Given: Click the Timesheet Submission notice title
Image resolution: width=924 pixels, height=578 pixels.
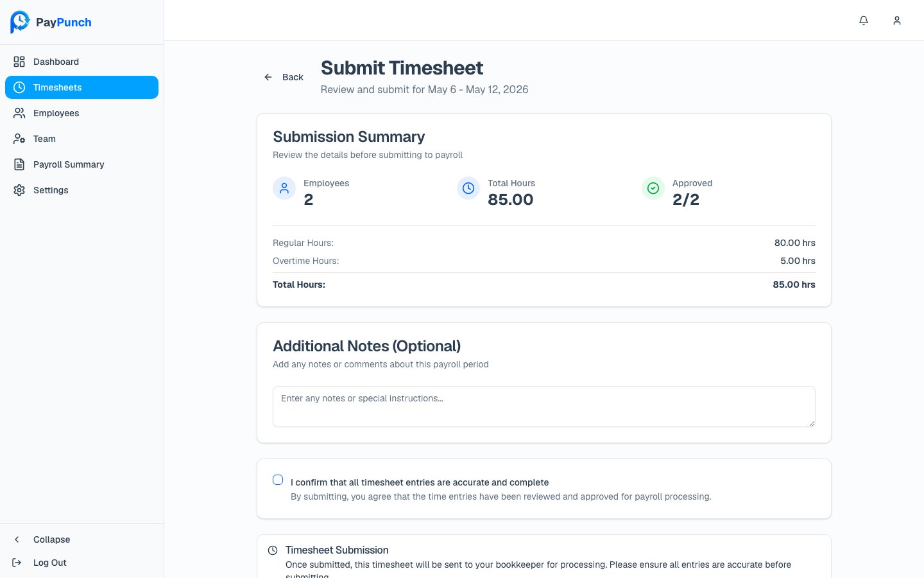Looking at the screenshot, I should point(337,550).
